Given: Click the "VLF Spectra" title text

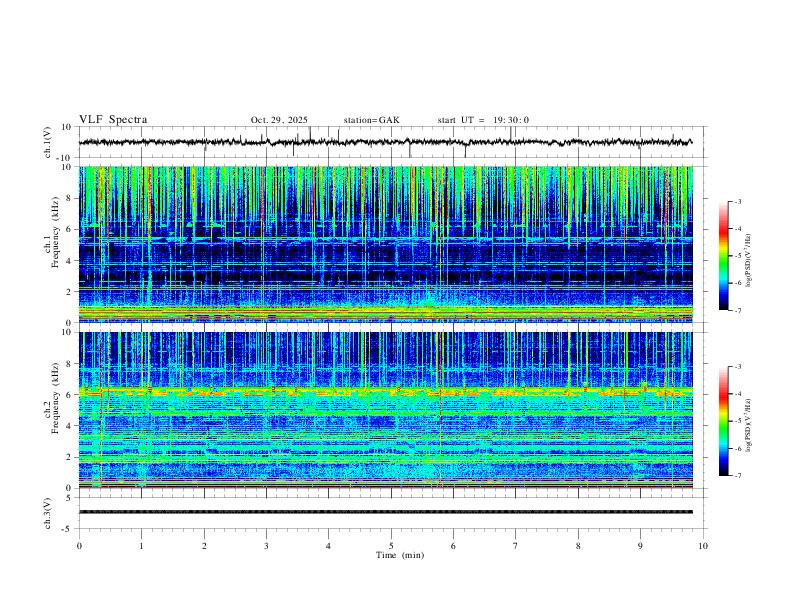Looking at the screenshot, I should [x=113, y=120].
